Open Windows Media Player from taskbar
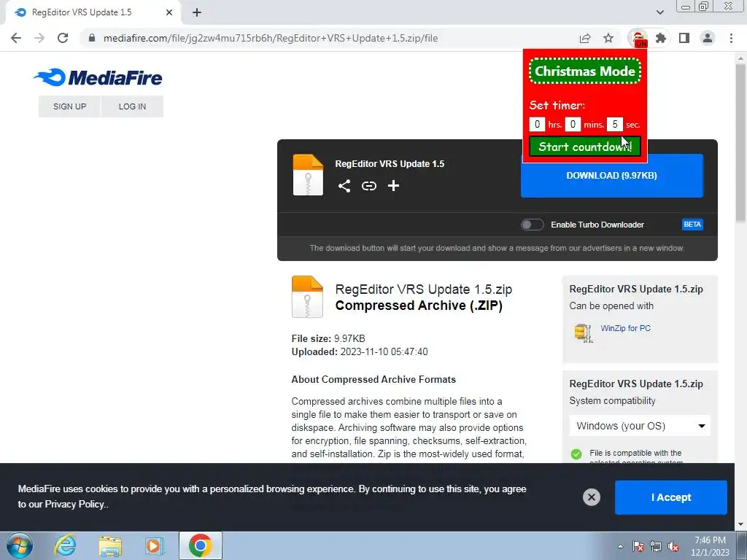Image resolution: width=747 pixels, height=560 pixels. [154, 545]
